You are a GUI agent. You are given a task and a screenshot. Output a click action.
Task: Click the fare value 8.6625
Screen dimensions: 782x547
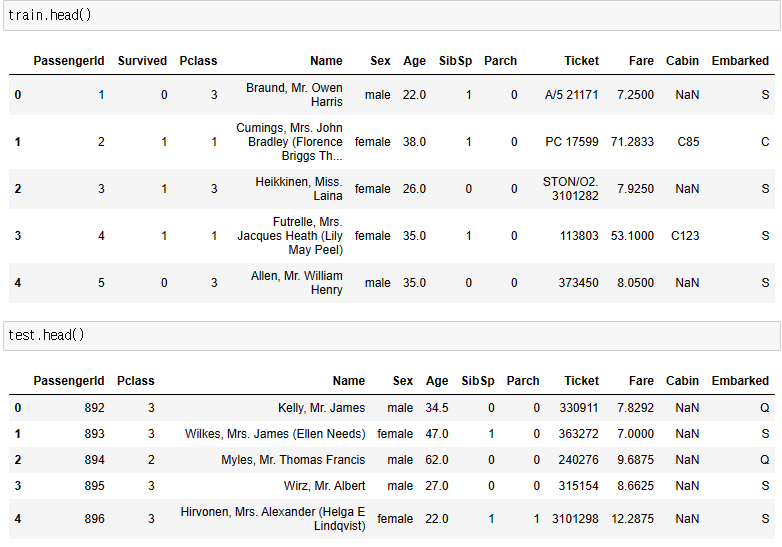coord(635,486)
